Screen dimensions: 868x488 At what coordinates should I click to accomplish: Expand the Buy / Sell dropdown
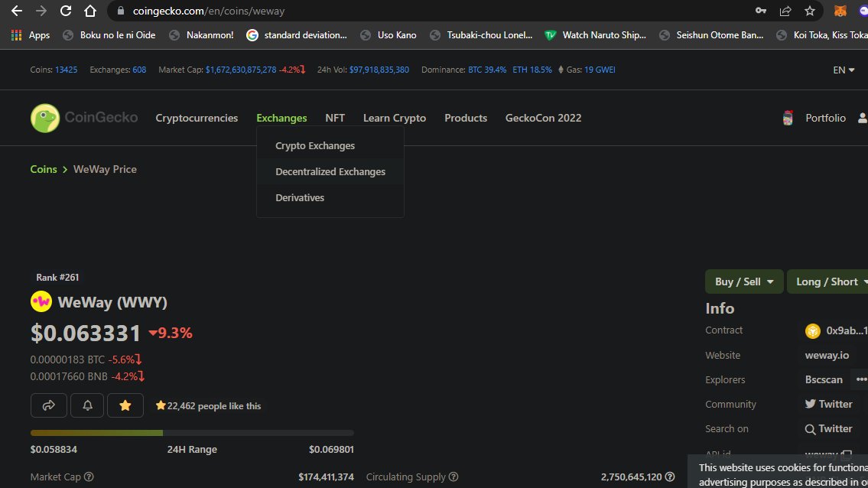744,281
